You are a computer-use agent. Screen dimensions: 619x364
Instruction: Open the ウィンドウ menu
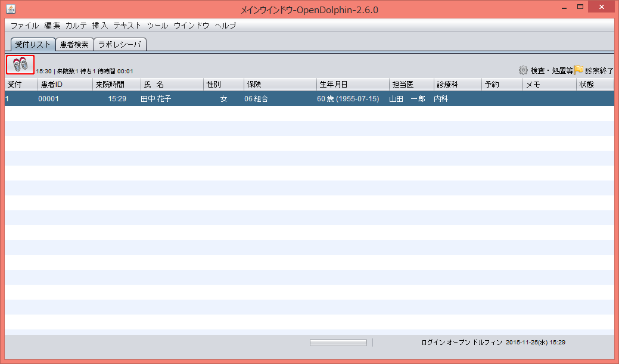coord(191,26)
